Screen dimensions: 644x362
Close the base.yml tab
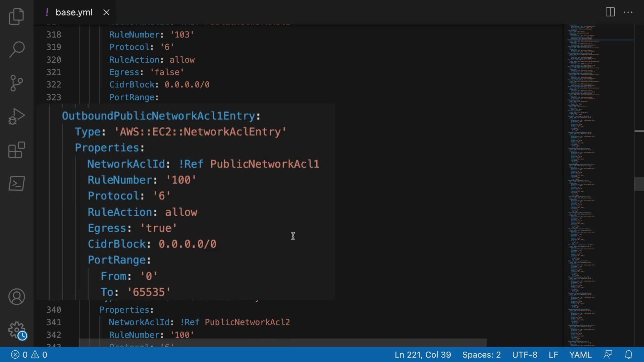pos(106,12)
